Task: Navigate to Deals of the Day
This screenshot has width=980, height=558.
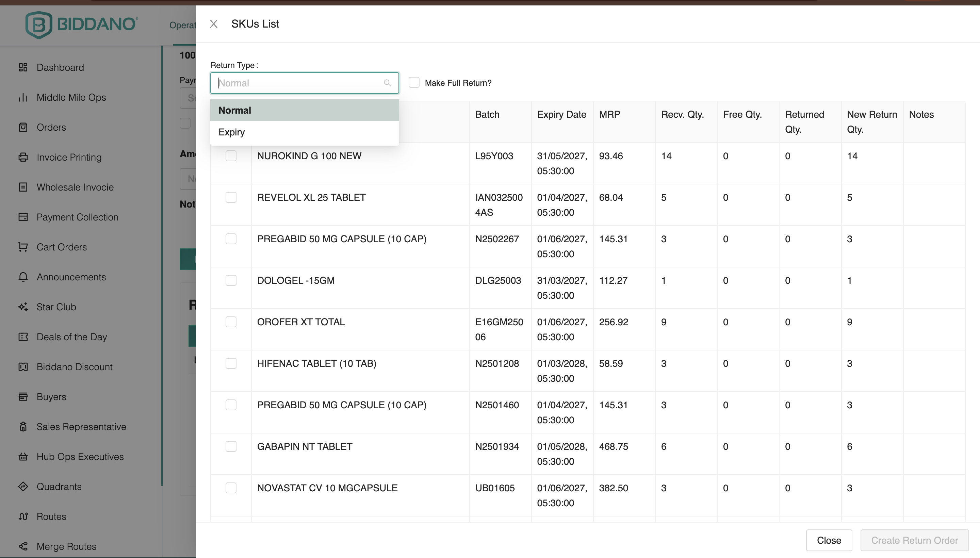Action: pyautogui.click(x=72, y=337)
